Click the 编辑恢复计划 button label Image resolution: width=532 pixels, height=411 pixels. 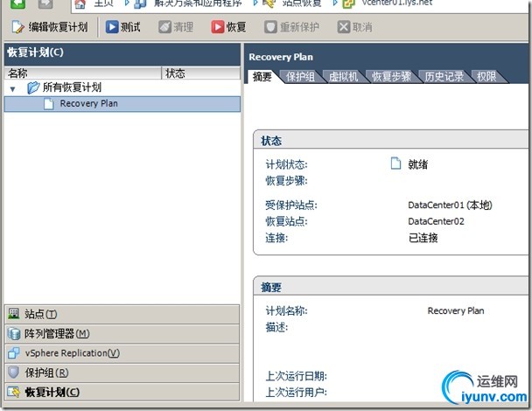58,27
